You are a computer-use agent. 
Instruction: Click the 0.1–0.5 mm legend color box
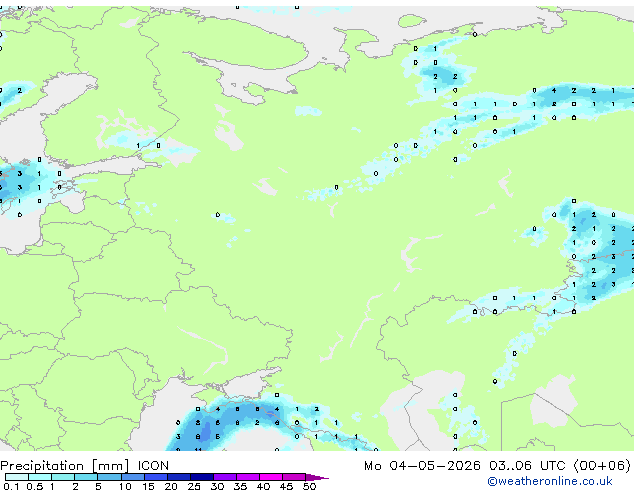click(17, 477)
